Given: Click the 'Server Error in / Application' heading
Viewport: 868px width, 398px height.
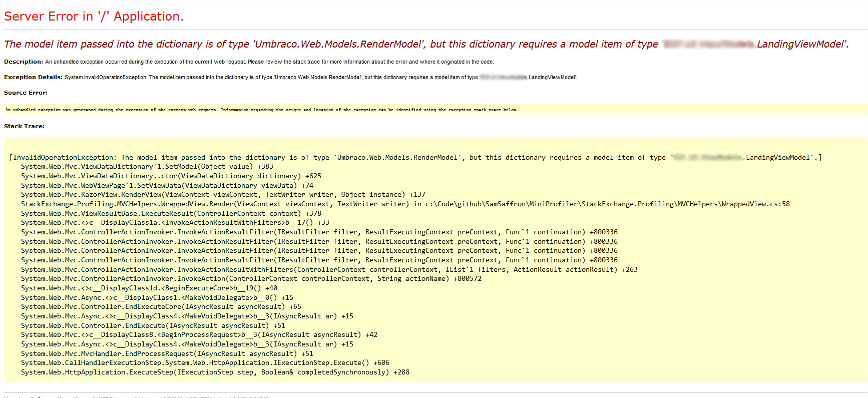Looking at the screenshot, I should [94, 17].
